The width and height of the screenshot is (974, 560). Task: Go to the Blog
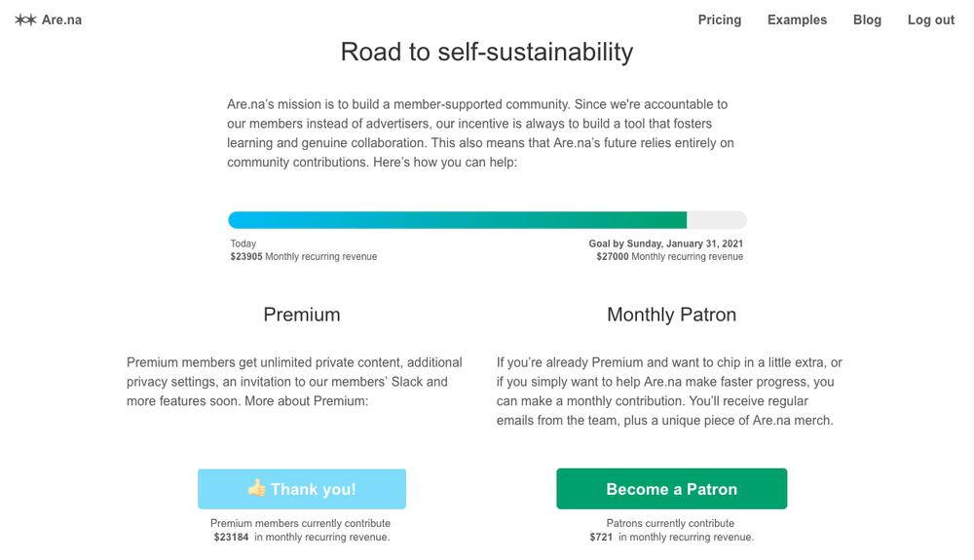[x=867, y=19]
